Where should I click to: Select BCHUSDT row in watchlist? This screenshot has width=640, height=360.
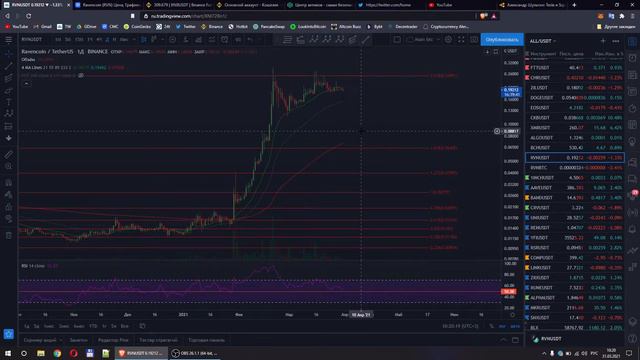pos(574,148)
